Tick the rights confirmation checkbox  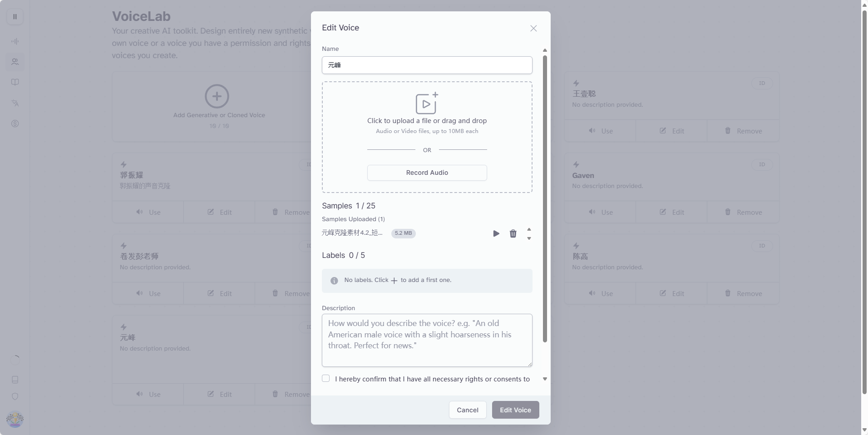(x=326, y=378)
